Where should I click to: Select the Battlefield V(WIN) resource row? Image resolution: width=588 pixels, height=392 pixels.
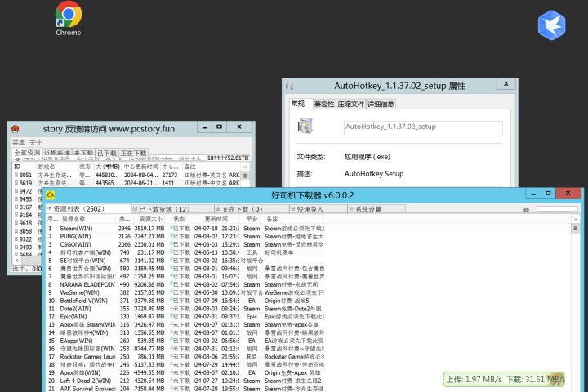tap(185, 301)
